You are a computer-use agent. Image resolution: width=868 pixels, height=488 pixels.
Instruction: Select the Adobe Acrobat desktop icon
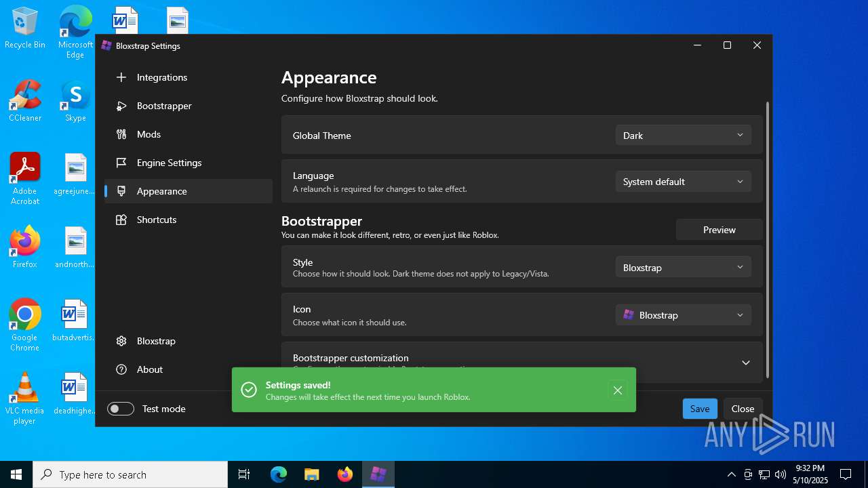[x=25, y=179]
